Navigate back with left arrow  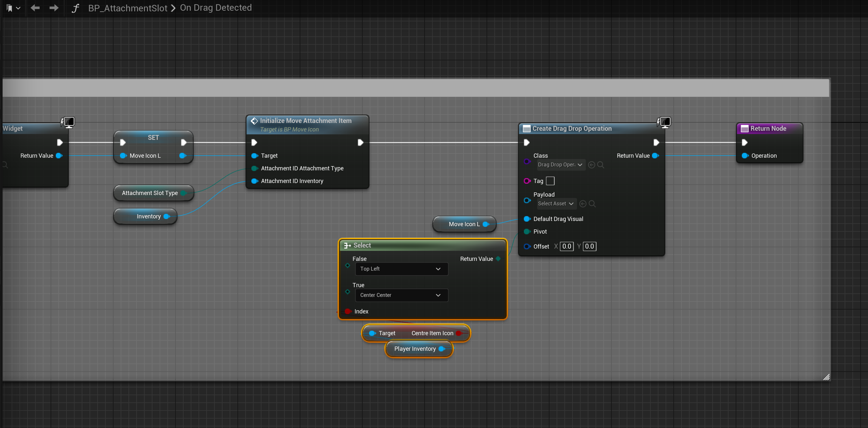pos(35,8)
